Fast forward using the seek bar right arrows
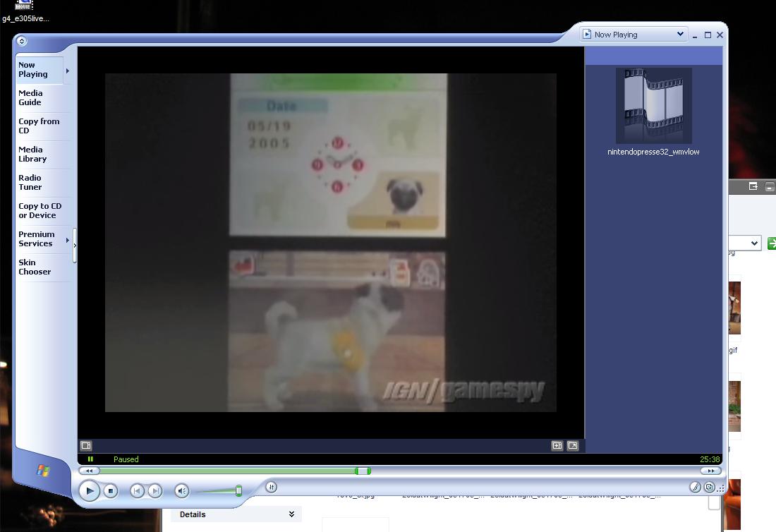This screenshot has height=532, width=776. (x=711, y=471)
